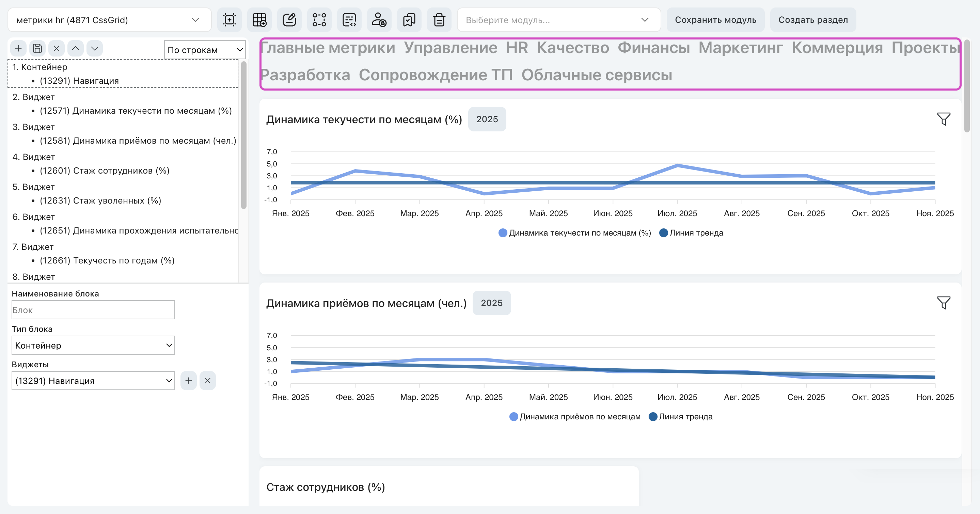Image resolution: width=980 pixels, height=514 pixels.
Task: Remove widget with the X beside Навигация
Action: point(208,381)
